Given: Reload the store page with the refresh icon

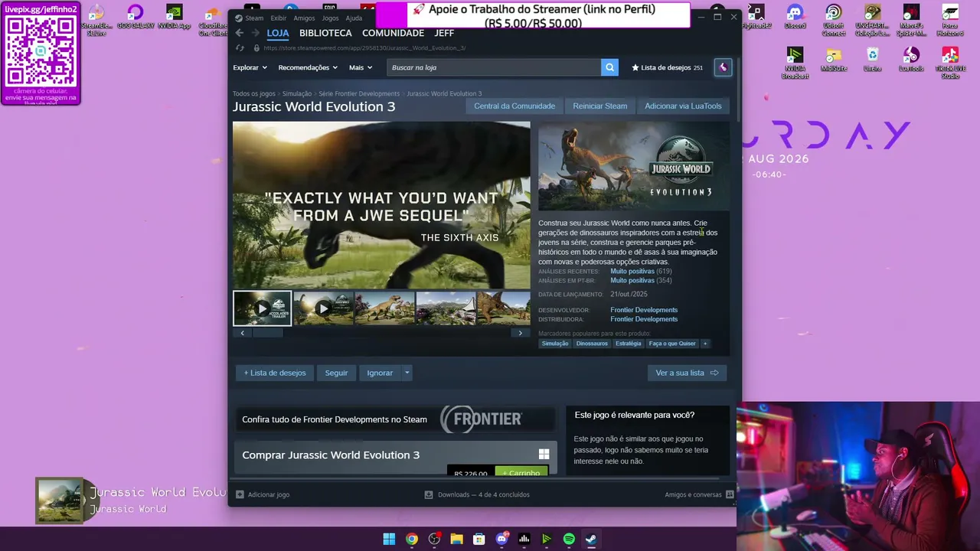Looking at the screenshot, I should point(240,47).
